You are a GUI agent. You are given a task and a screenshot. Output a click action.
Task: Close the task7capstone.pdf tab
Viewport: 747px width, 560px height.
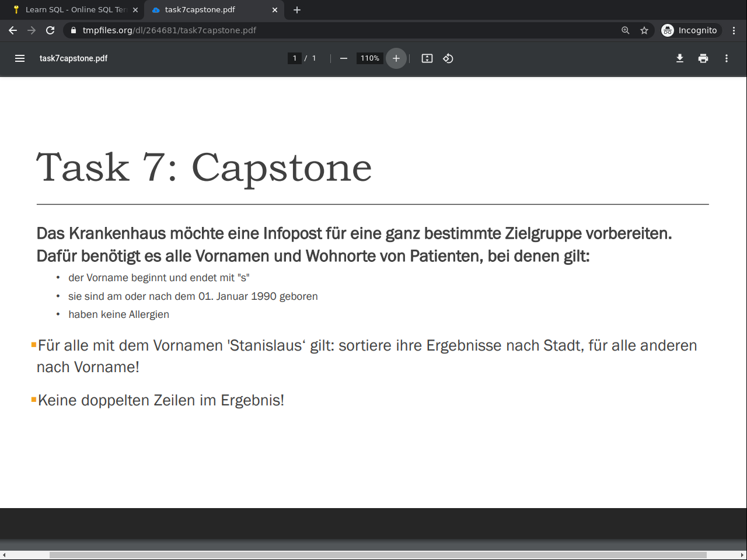tap(275, 10)
